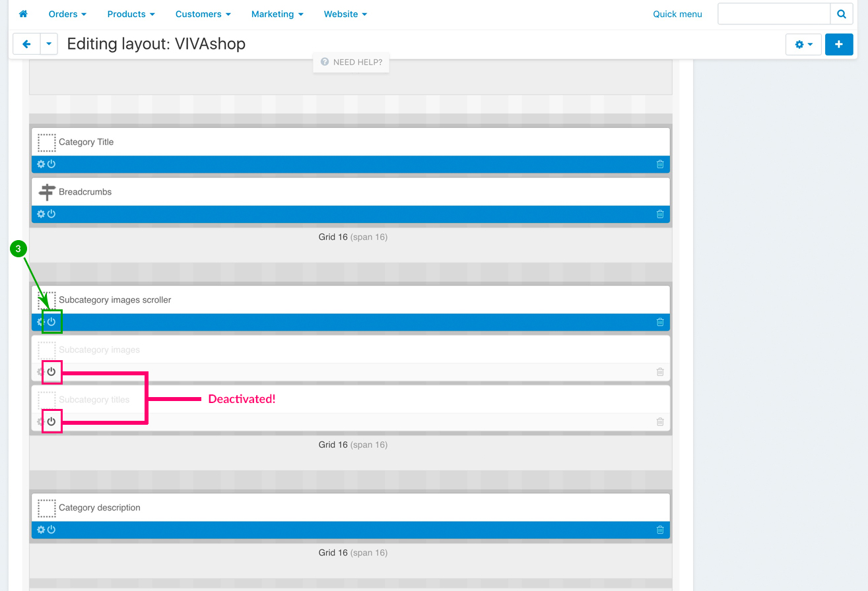868x591 pixels.
Task: Open the Marketing menu
Action: click(277, 14)
